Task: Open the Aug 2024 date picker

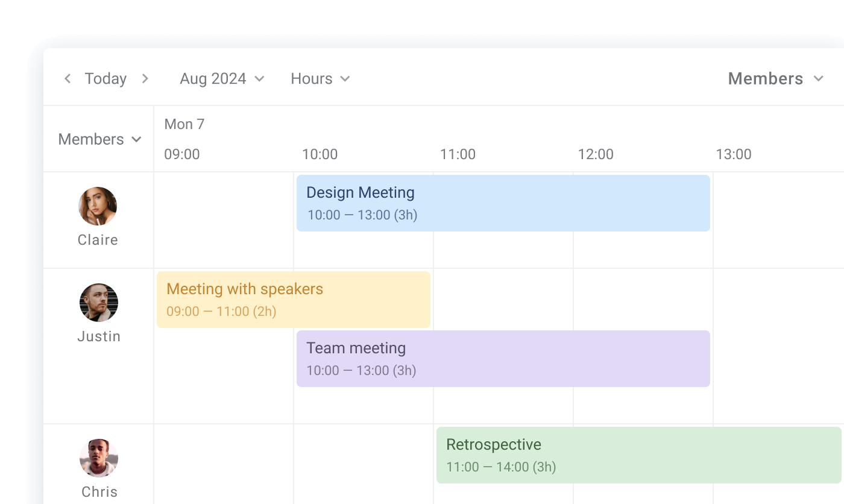Action: pyautogui.click(x=221, y=78)
